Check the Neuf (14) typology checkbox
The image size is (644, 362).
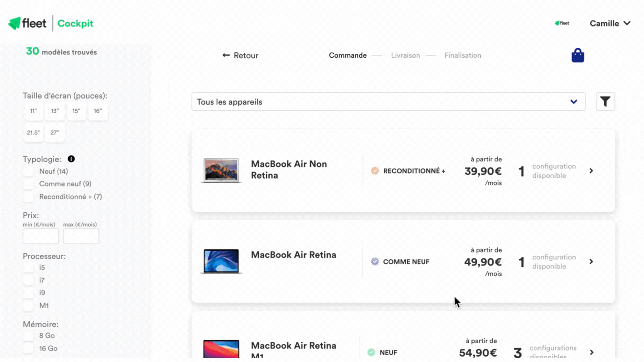tap(28, 171)
